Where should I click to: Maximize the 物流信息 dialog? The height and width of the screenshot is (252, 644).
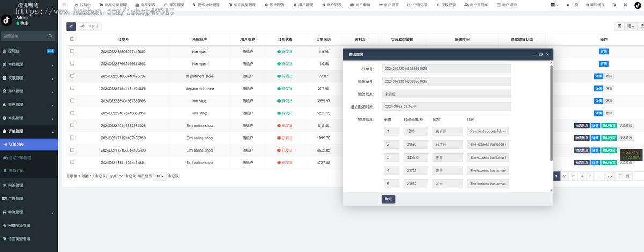point(540,54)
